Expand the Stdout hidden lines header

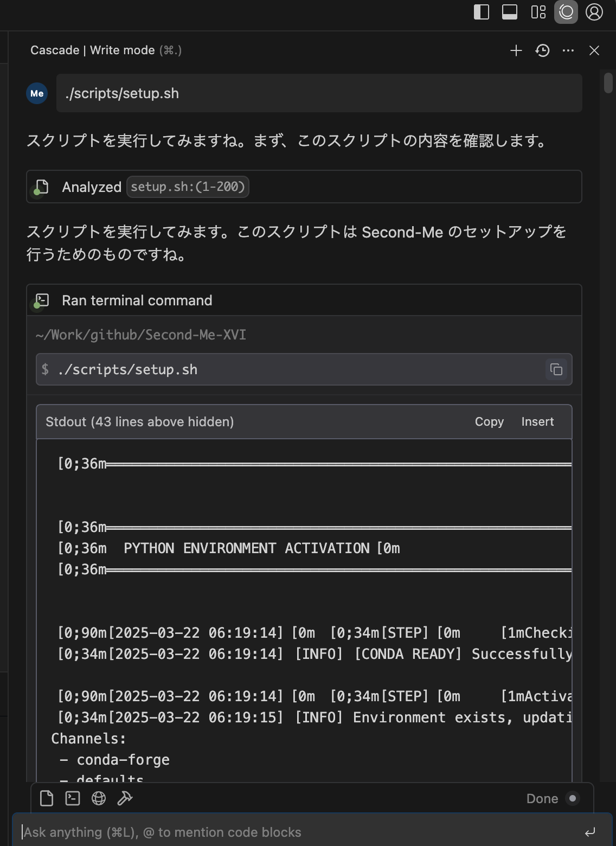(140, 422)
